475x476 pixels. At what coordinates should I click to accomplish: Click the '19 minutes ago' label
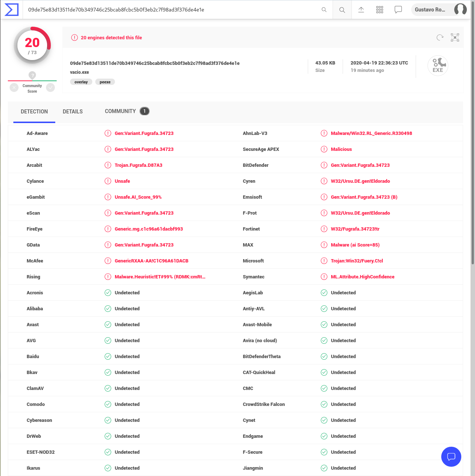(367, 70)
